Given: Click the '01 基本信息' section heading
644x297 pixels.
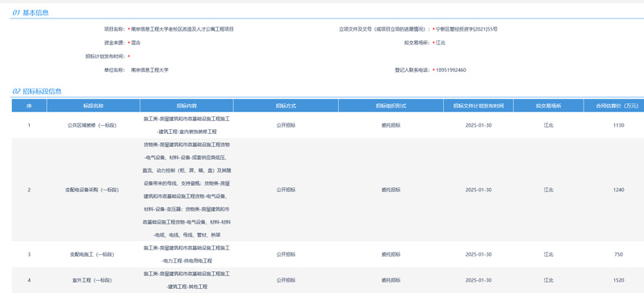Looking at the screenshot, I should tap(31, 13).
